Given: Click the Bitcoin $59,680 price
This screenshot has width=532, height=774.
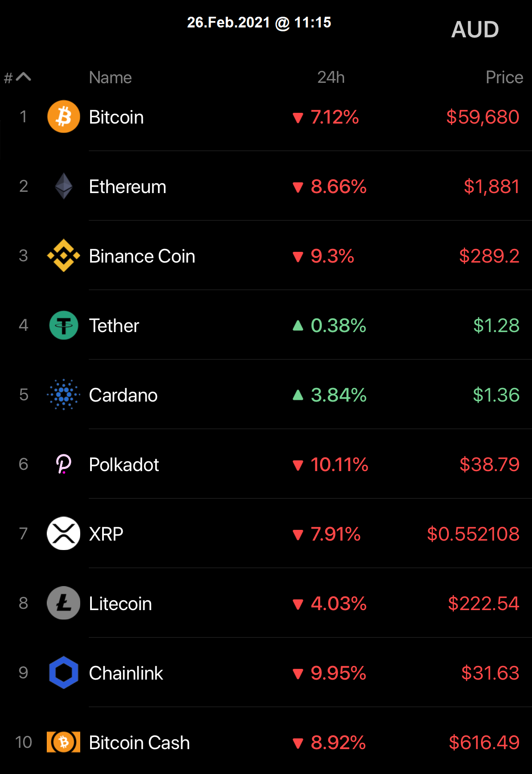Looking at the screenshot, I should 483,117.
